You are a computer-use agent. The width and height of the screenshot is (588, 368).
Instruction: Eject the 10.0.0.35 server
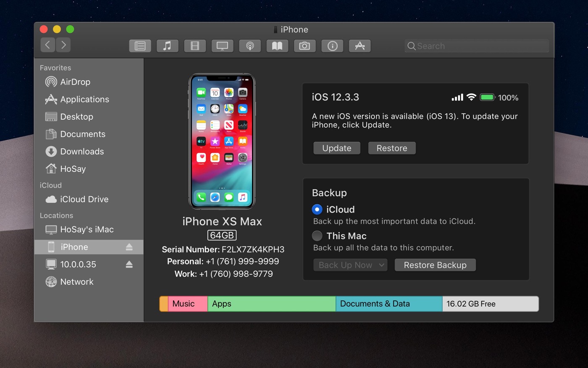pos(129,264)
